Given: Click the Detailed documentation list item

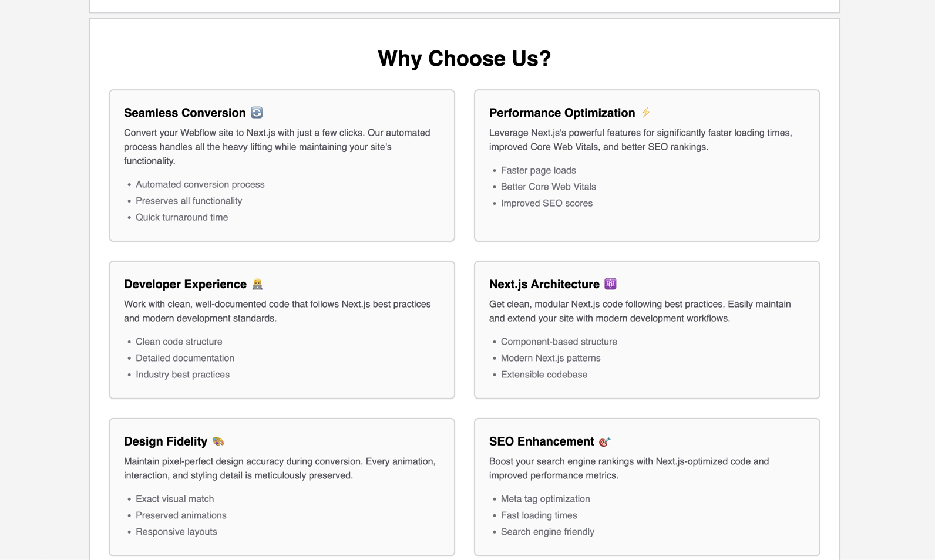Looking at the screenshot, I should tap(185, 358).
